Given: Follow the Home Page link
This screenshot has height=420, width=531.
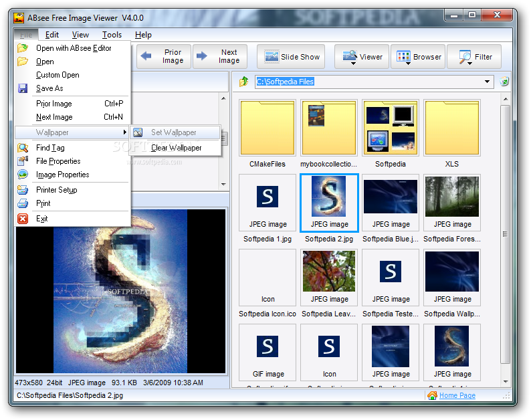Looking at the screenshot, I should [457, 395].
